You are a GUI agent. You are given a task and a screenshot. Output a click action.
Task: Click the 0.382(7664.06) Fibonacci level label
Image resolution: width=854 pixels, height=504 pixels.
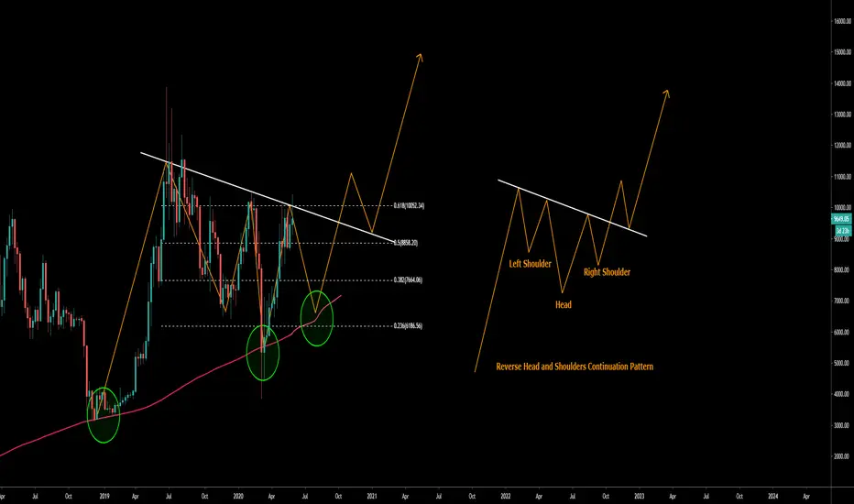click(x=408, y=280)
